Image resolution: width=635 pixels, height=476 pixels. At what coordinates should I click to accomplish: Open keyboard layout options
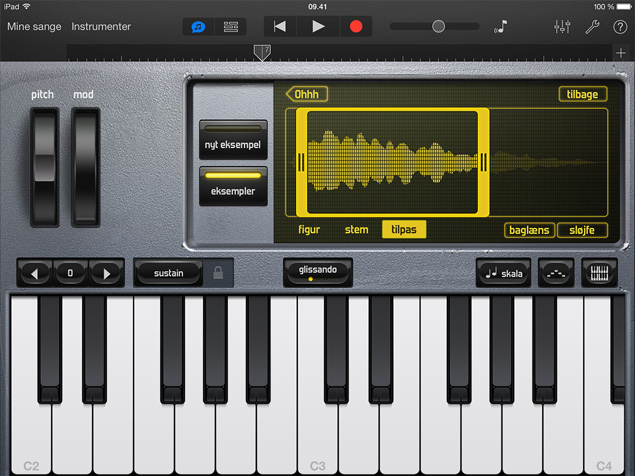(x=599, y=273)
